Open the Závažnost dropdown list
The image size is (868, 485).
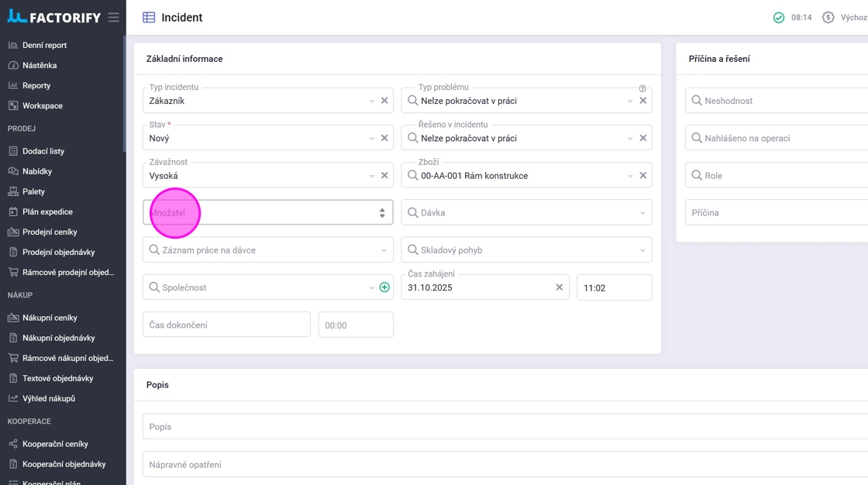tap(372, 176)
